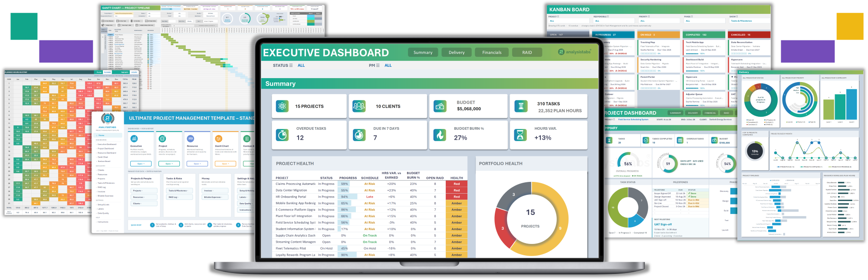
Task: Select Data Quality in the template sidebar
Action: pos(103,213)
